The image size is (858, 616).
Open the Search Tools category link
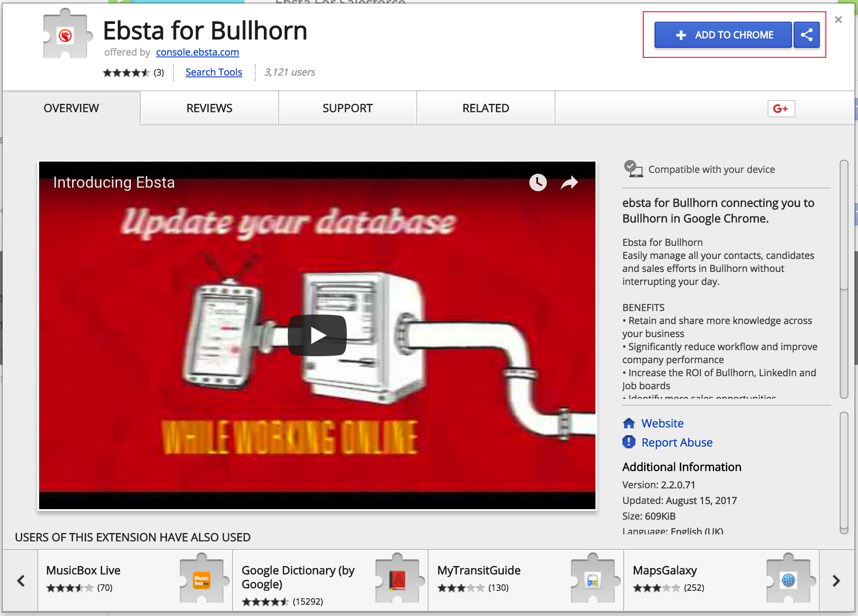point(213,72)
